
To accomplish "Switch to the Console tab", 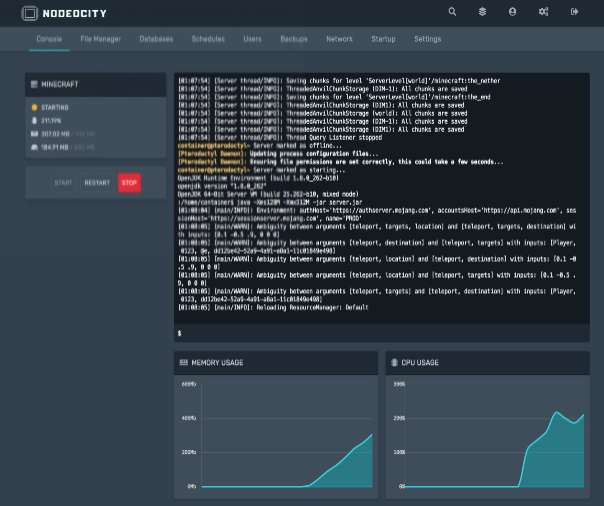I will 49,39.
